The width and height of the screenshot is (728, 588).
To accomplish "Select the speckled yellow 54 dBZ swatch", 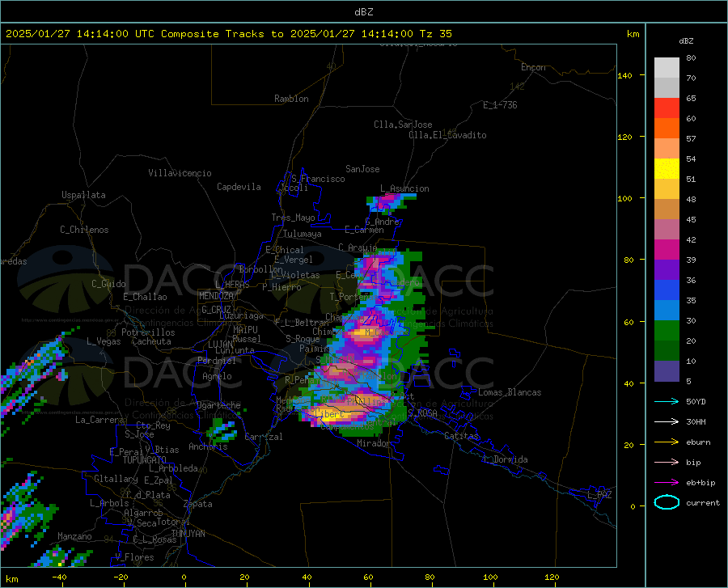I will [x=667, y=168].
